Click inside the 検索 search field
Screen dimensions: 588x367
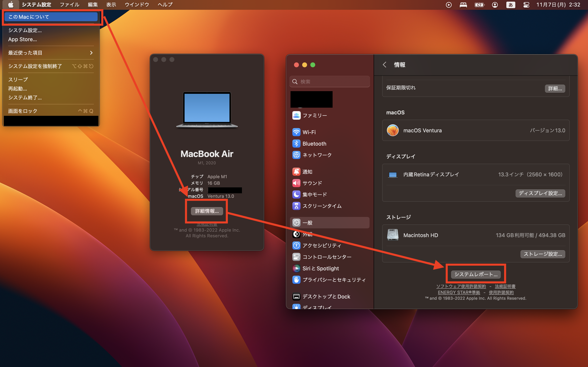click(x=330, y=81)
